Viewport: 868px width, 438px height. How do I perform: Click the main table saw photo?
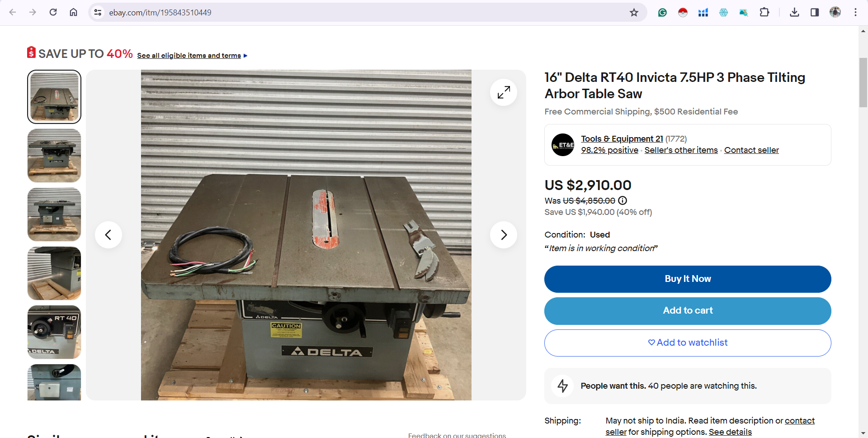pos(306,235)
